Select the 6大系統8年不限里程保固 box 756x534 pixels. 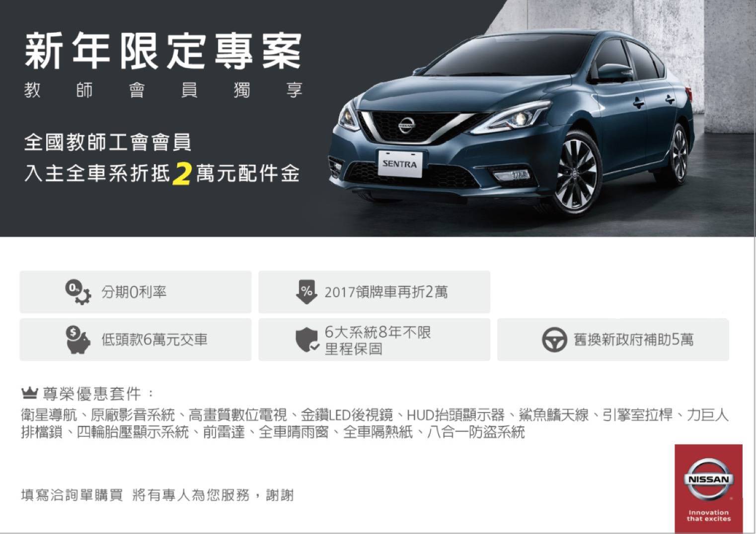coord(374,340)
